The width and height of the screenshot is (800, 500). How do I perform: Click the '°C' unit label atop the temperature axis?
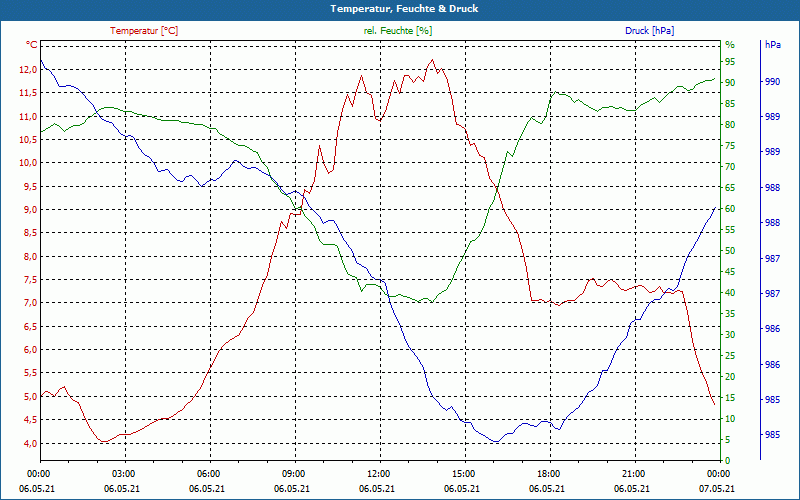pyautogui.click(x=32, y=45)
